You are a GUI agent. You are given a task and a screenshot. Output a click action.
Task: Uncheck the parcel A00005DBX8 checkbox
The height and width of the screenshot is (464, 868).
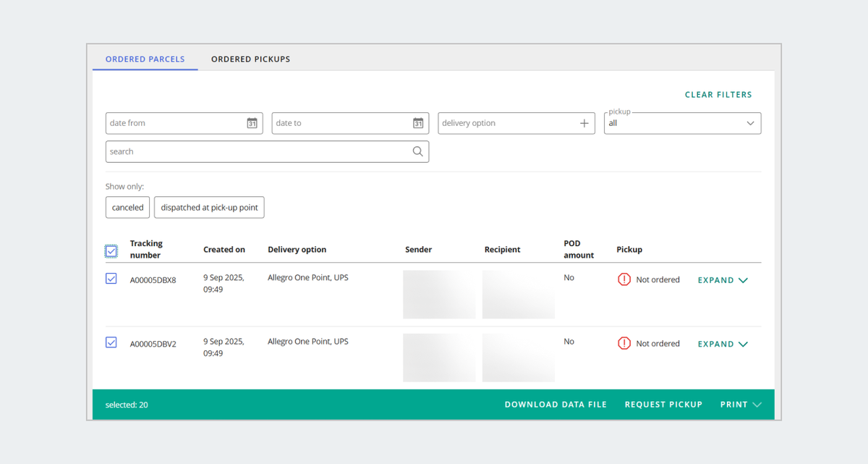pos(111,279)
